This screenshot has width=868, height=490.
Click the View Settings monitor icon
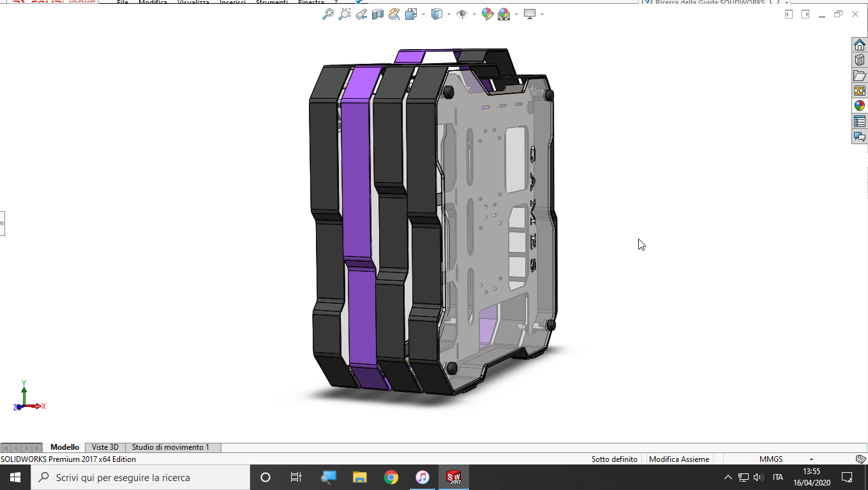[530, 14]
